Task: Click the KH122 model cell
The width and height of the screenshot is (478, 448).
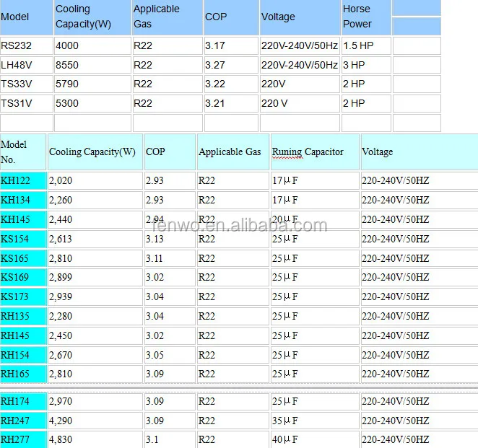Action: (16, 180)
